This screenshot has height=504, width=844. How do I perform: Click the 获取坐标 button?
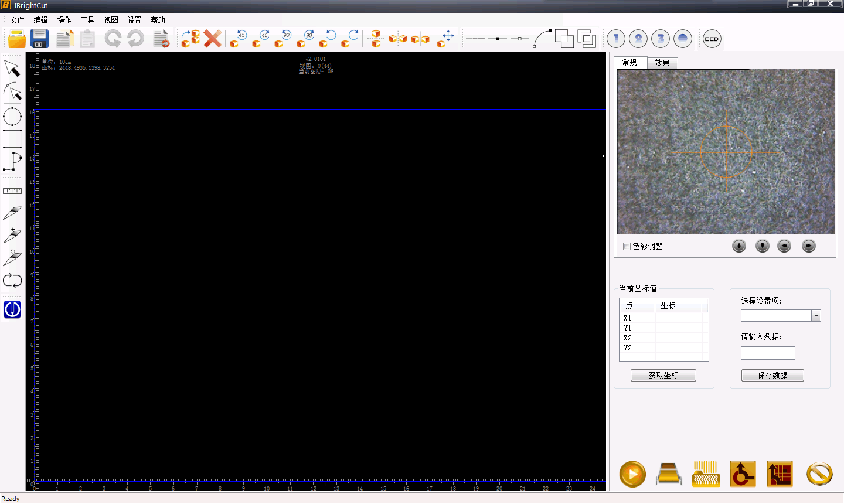[663, 376]
